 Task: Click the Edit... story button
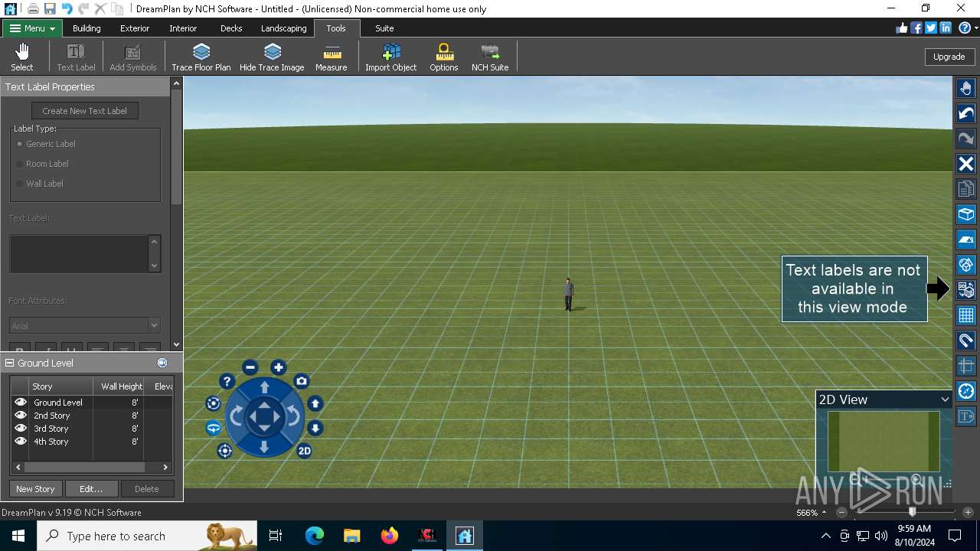[91, 489]
